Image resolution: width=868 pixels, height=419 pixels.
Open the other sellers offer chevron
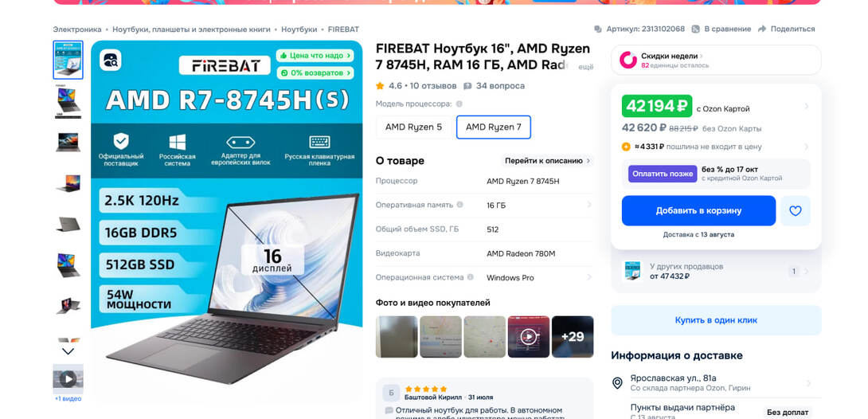point(806,271)
